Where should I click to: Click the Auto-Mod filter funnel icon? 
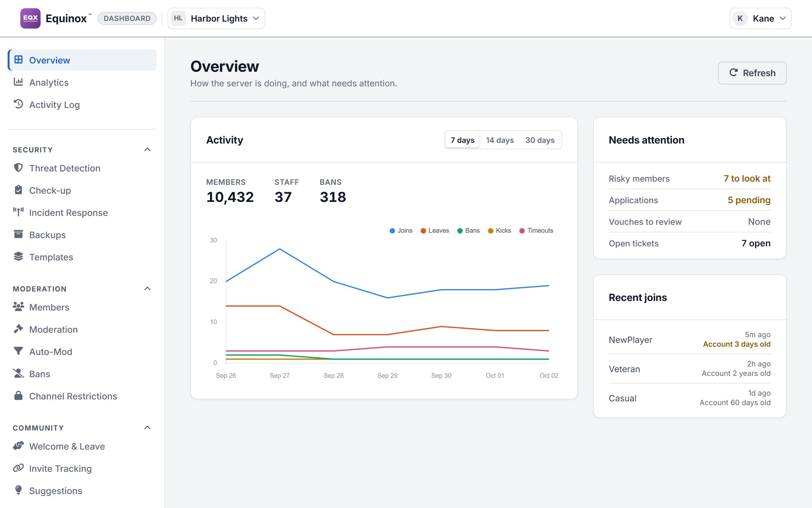click(x=18, y=351)
